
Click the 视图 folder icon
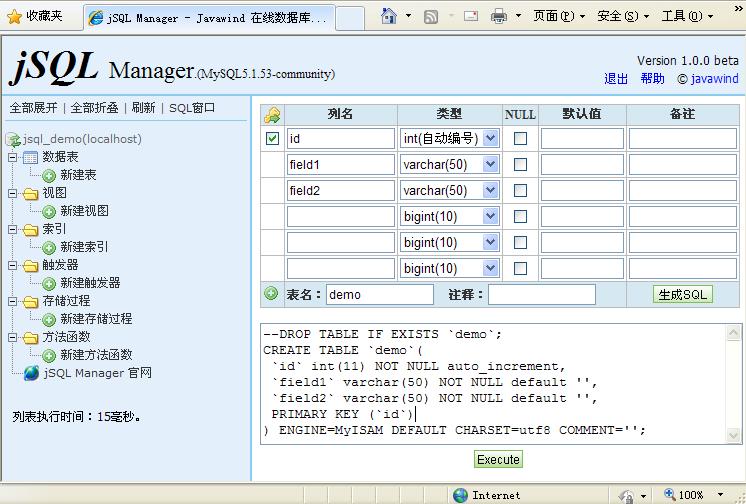pos(30,193)
